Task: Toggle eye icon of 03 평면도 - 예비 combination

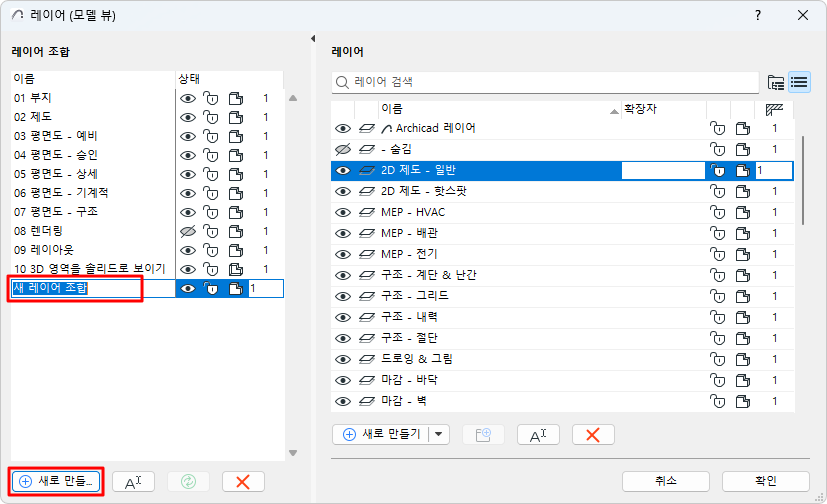Action: (x=188, y=137)
